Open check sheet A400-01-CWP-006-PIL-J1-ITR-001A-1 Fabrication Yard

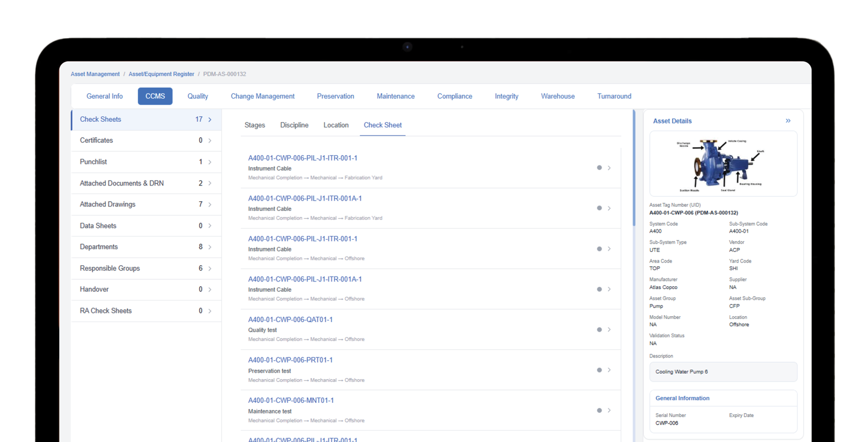(305, 198)
